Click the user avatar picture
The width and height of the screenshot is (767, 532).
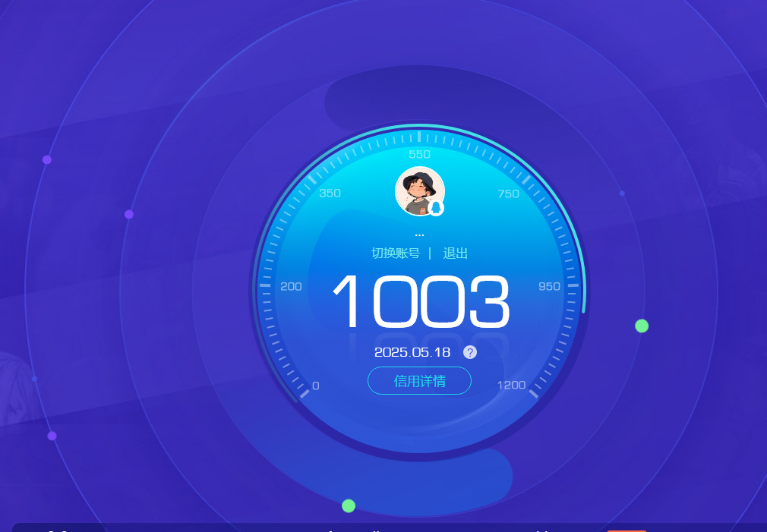(420, 191)
